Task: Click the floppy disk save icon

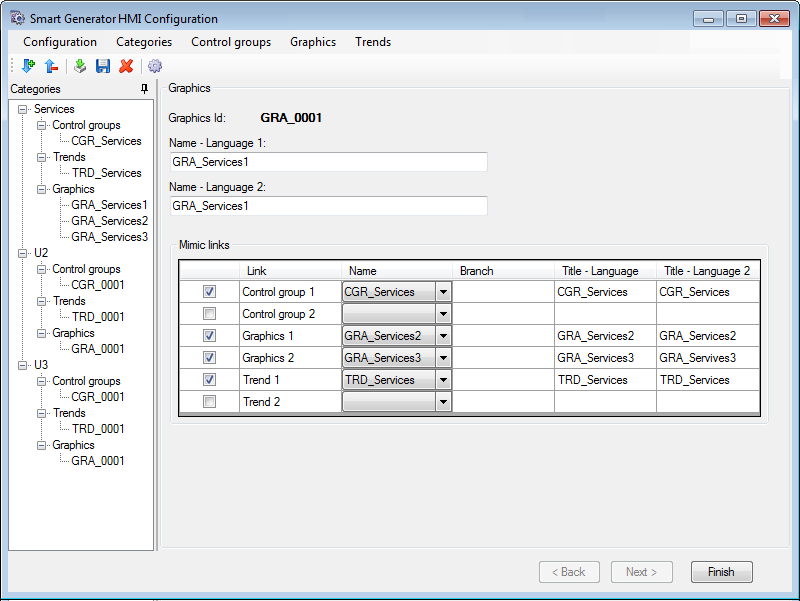Action: [102, 66]
